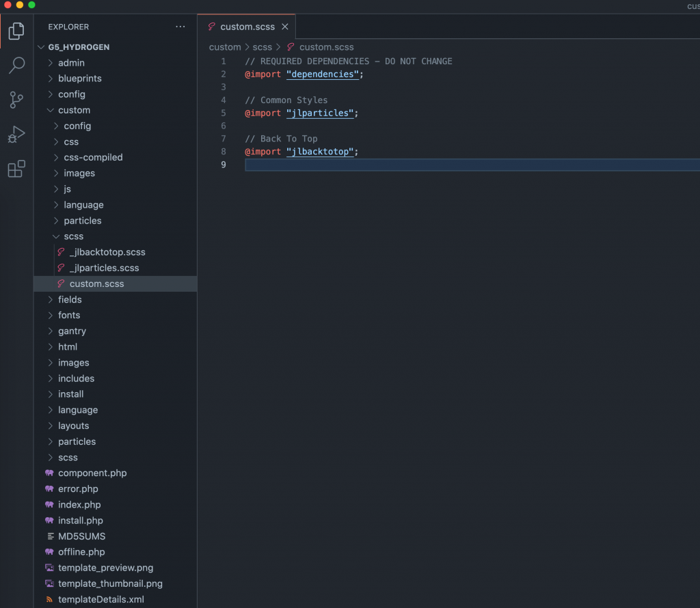This screenshot has height=608, width=700.
Task: Open the Run and Debug panel
Action: (16, 134)
